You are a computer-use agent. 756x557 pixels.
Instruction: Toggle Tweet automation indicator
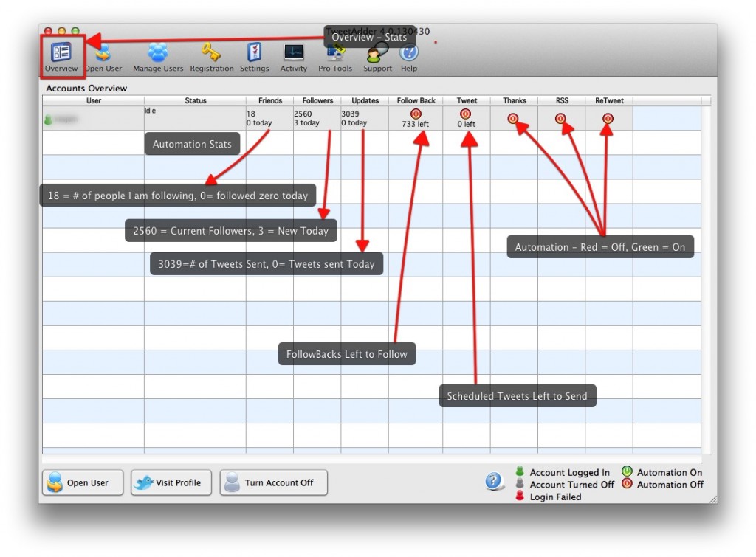[x=465, y=114]
